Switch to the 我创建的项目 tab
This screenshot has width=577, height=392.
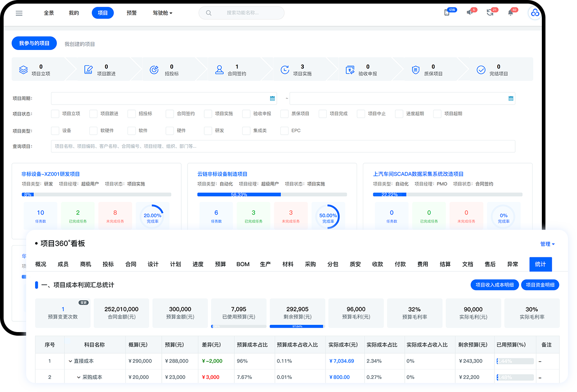tap(80, 44)
